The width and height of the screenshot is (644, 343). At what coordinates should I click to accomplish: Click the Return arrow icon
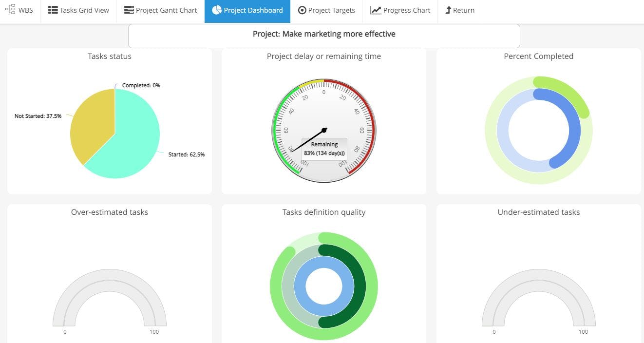tap(448, 10)
